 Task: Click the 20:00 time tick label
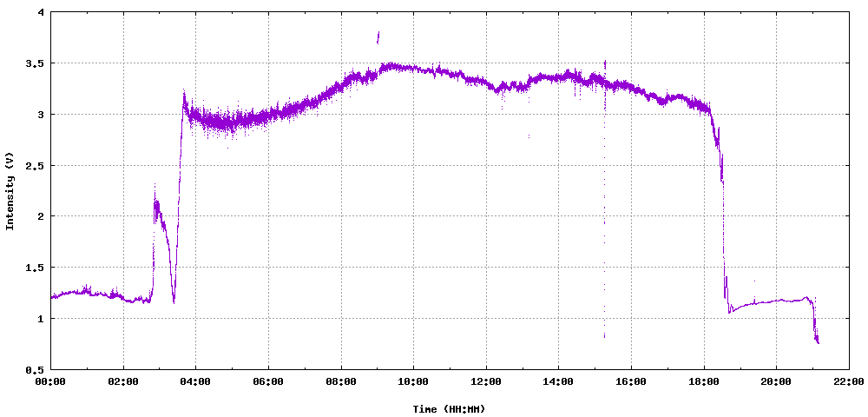pos(775,381)
